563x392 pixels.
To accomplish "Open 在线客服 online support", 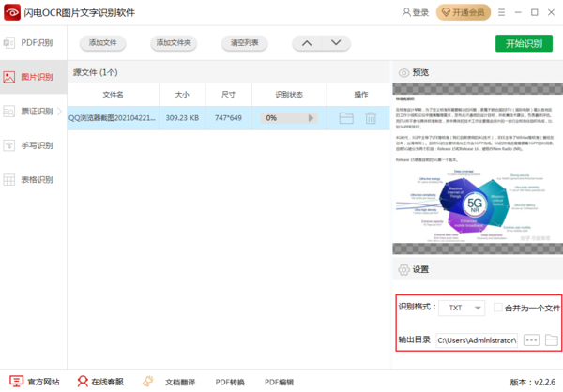I will 99,382.
